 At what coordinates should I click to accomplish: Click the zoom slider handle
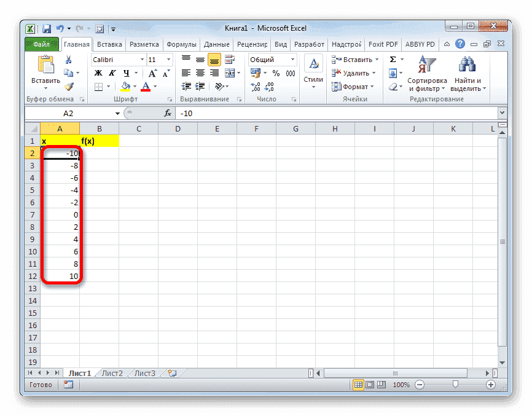click(455, 385)
